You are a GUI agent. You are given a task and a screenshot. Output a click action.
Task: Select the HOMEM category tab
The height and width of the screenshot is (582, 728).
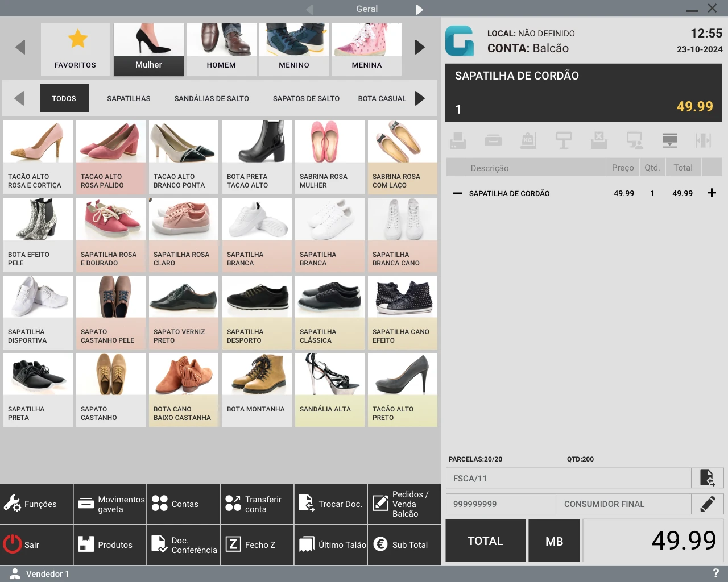click(221, 50)
